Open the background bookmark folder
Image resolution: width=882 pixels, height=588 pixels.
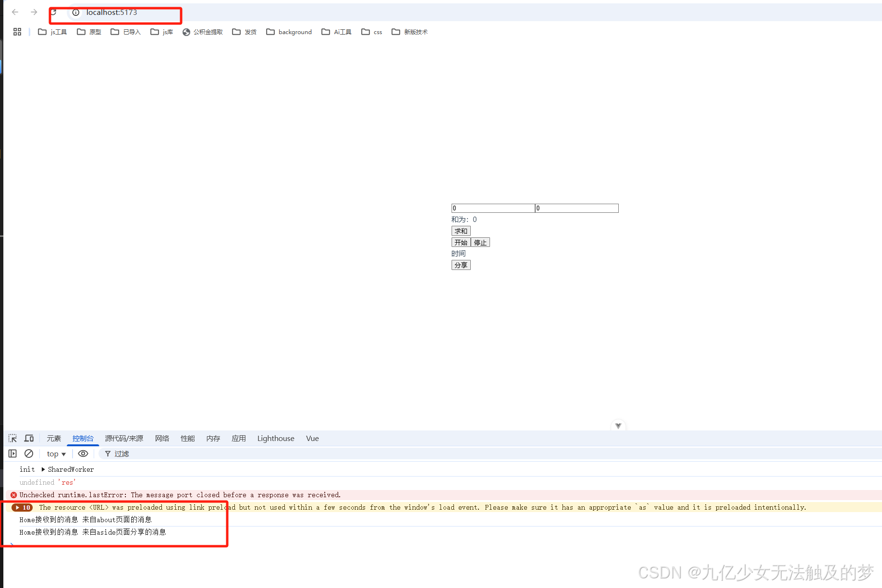(x=289, y=32)
